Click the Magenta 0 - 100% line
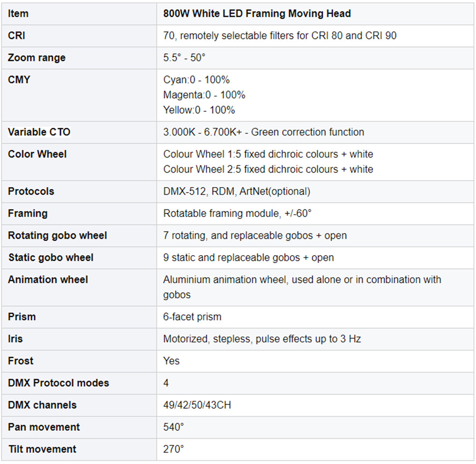The width and height of the screenshot is (476, 464). pyautogui.click(x=204, y=95)
